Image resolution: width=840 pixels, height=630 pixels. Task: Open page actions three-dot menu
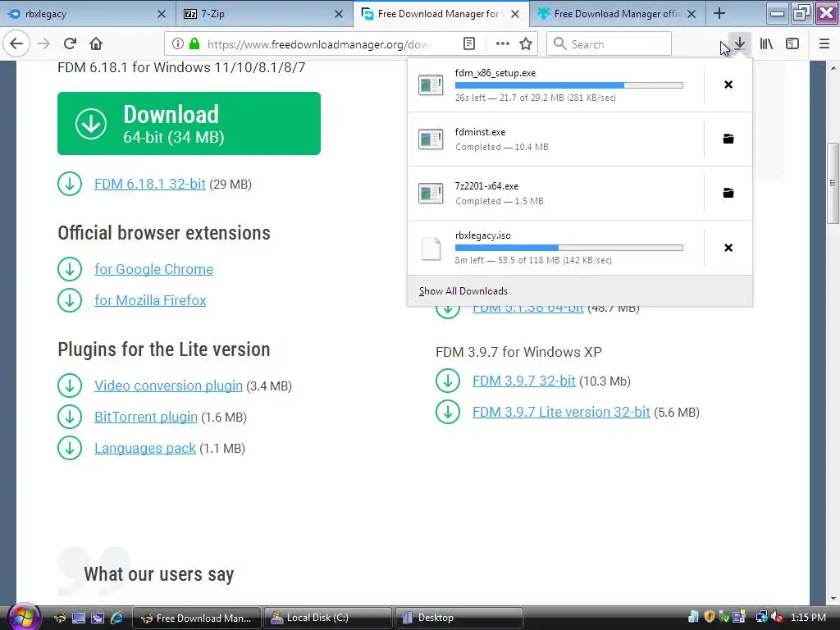[x=503, y=44]
